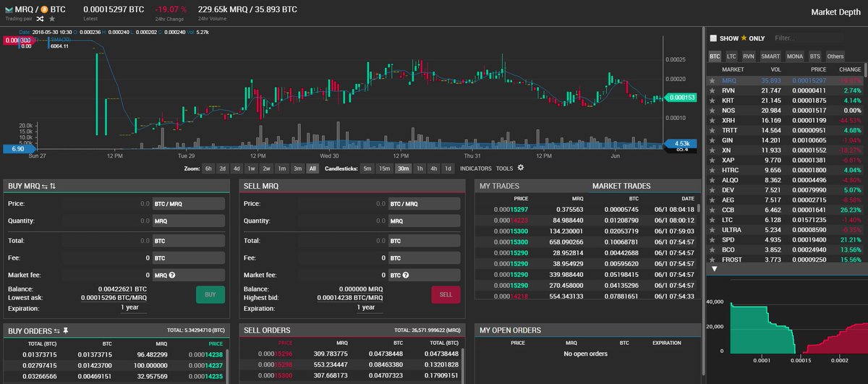Open the INDICATORS dropdown
The image size is (868, 384).
point(476,168)
